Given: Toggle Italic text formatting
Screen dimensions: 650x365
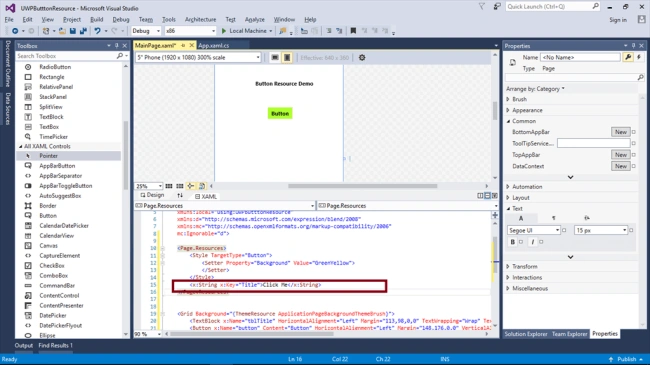Looking at the screenshot, I should pos(533,242).
